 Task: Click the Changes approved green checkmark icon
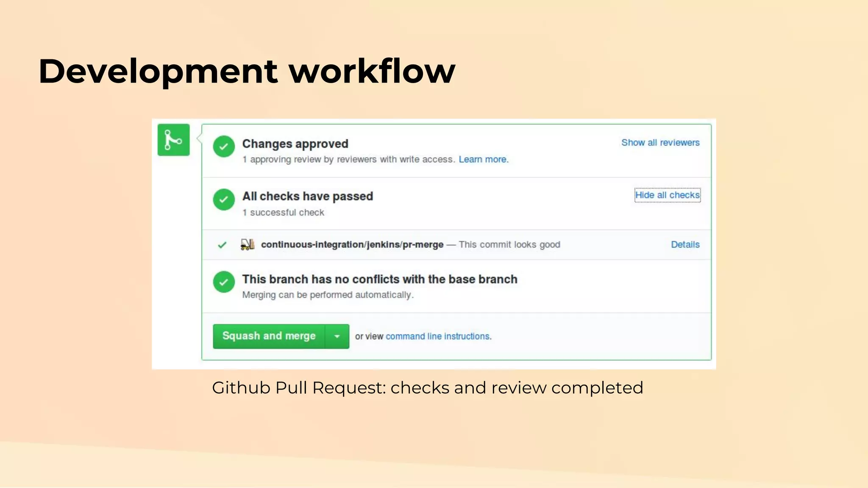click(x=224, y=147)
